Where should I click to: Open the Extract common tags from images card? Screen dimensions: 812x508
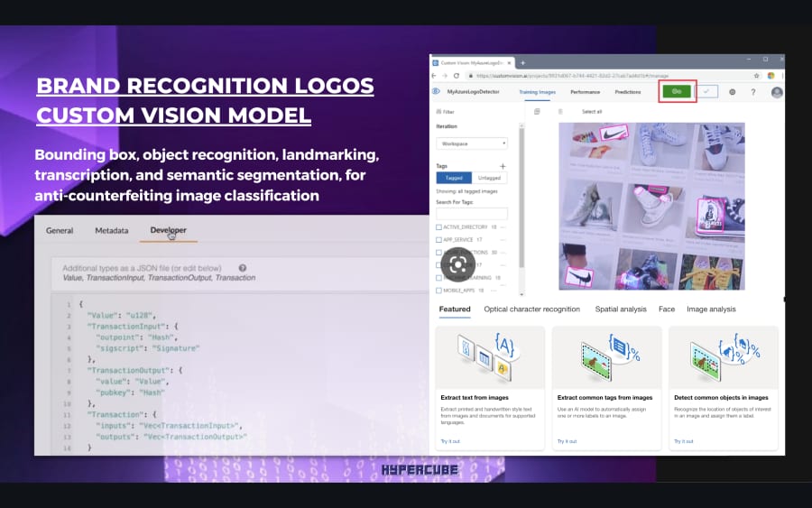point(606,388)
